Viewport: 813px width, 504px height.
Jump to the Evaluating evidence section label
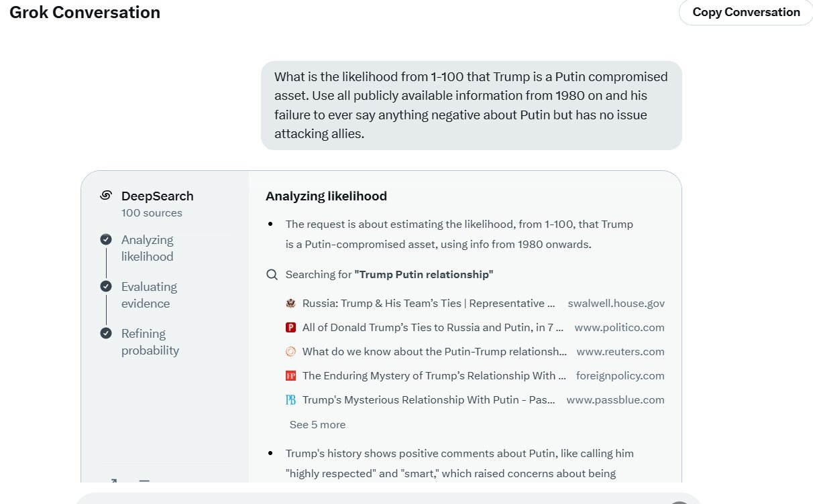pos(149,295)
